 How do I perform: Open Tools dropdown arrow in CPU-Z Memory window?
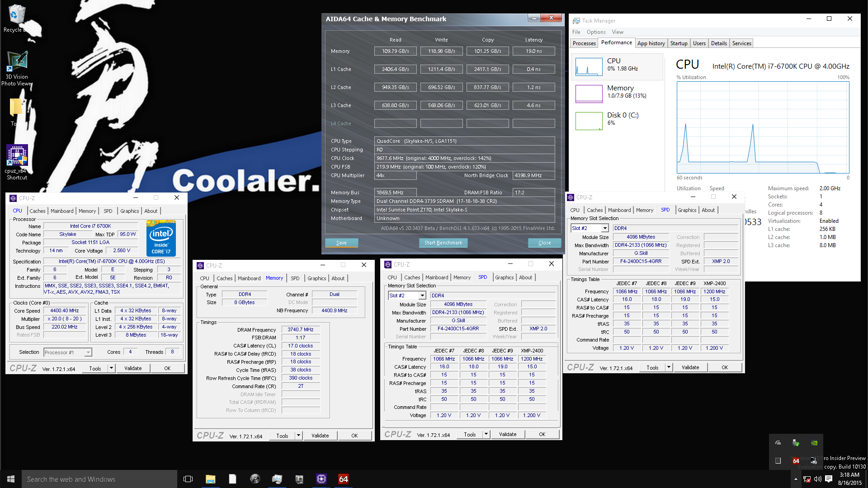pyautogui.click(x=298, y=436)
